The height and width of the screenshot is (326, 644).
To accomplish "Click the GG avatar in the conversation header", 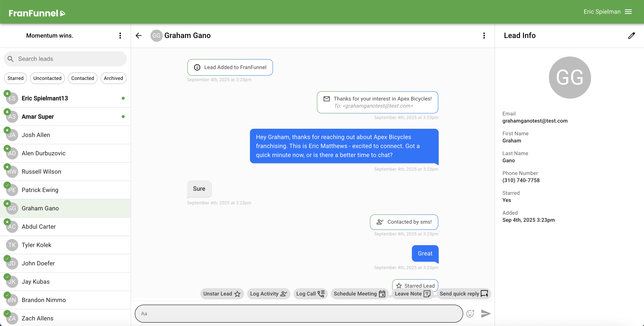I will [157, 36].
